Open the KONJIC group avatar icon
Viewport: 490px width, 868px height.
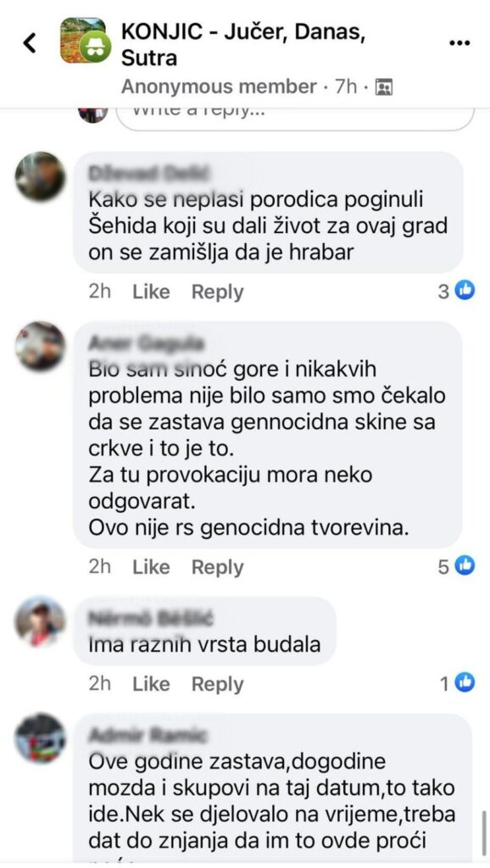[83, 41]
